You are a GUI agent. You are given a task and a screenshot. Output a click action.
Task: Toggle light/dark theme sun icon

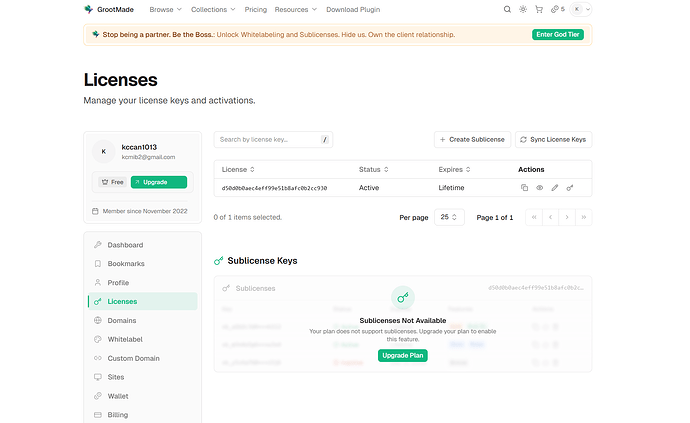click(x=522, y=9)
